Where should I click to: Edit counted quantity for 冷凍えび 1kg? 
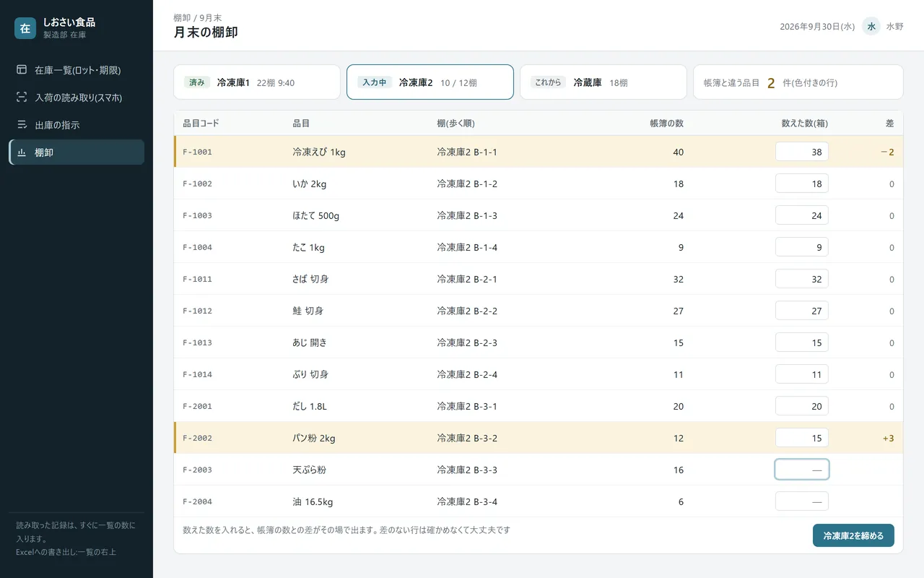802,152
